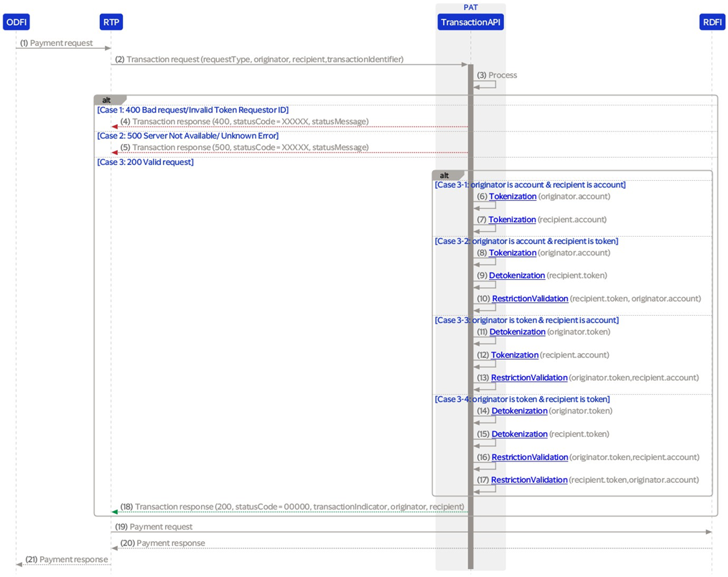Click the RDFI participant box
Image resolution: width=728 pixels, height=577 pixels.
[712, 22]
